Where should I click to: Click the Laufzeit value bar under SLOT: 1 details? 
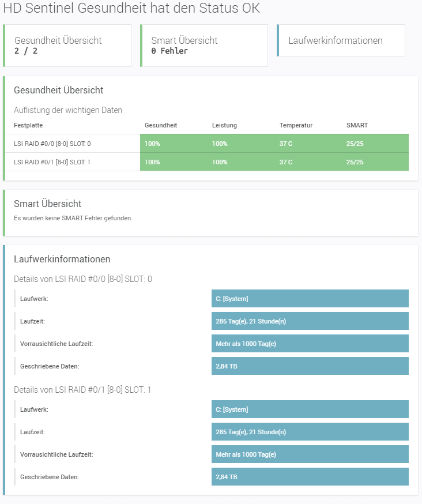[310, 432]
